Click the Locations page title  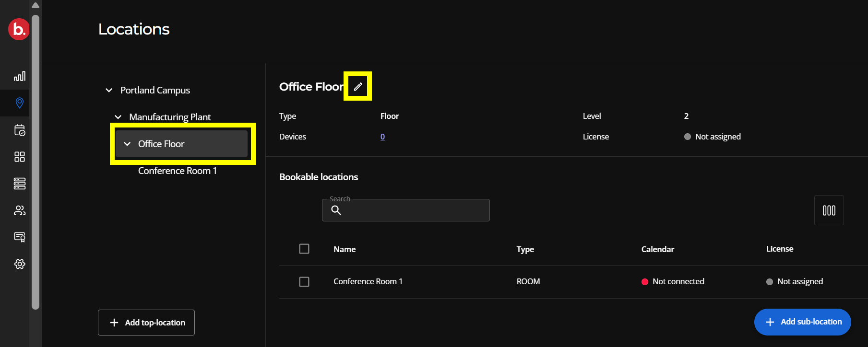point(134,29)
